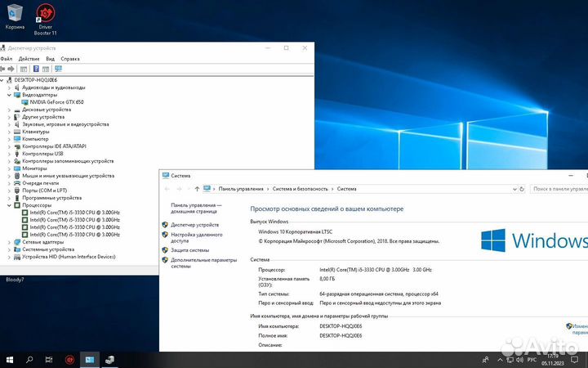This screenshot has height=368, width=588.
Task: Click the Устройства HID (Human Interface Devices) icon
Action: pyautogui.click(x=17, y=257)
